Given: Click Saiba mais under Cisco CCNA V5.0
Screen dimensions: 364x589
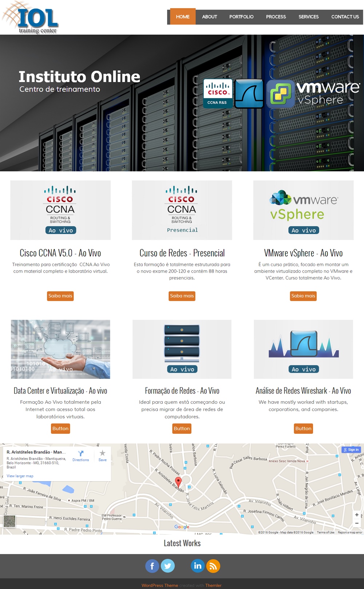Looking at the screenshot, I should pyautogui.click(x=60, y=296).
